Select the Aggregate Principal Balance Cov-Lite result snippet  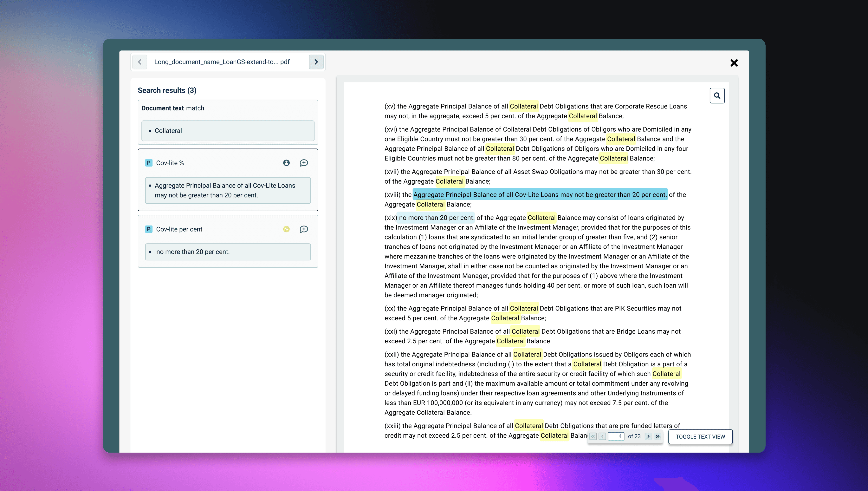coord(228,191)
